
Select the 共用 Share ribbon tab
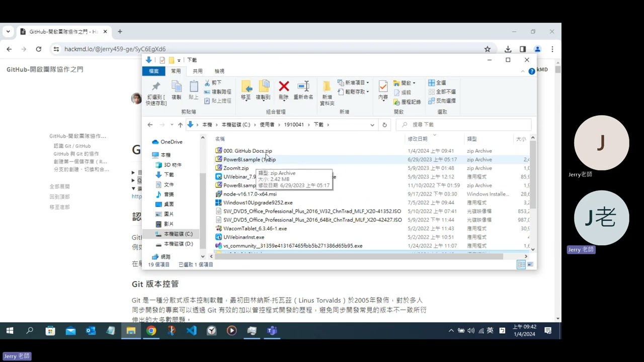click(x=198, y=71)
